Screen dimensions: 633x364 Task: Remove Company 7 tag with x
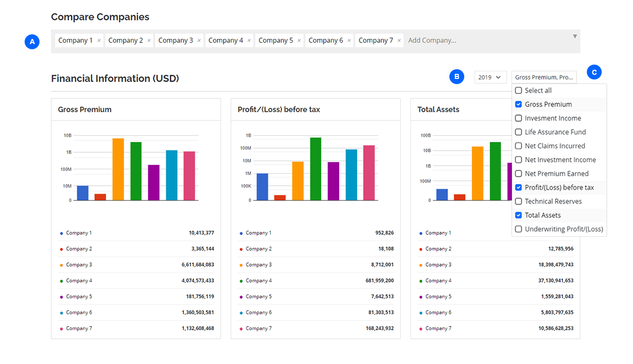point(399,41)
